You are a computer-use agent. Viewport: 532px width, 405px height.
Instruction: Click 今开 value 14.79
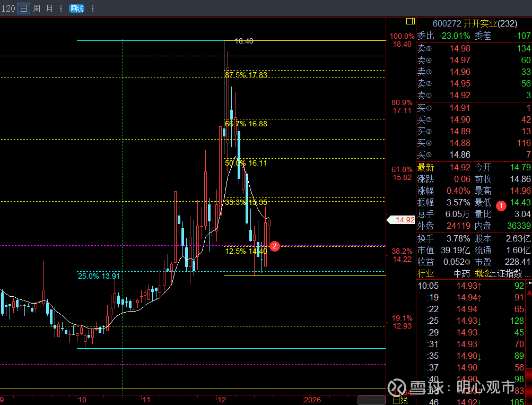point(520,167)
